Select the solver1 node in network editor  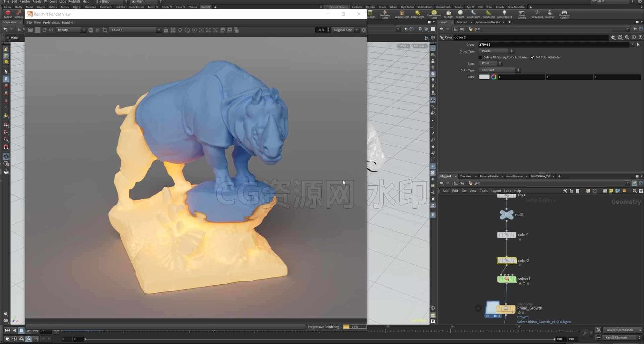506,279
